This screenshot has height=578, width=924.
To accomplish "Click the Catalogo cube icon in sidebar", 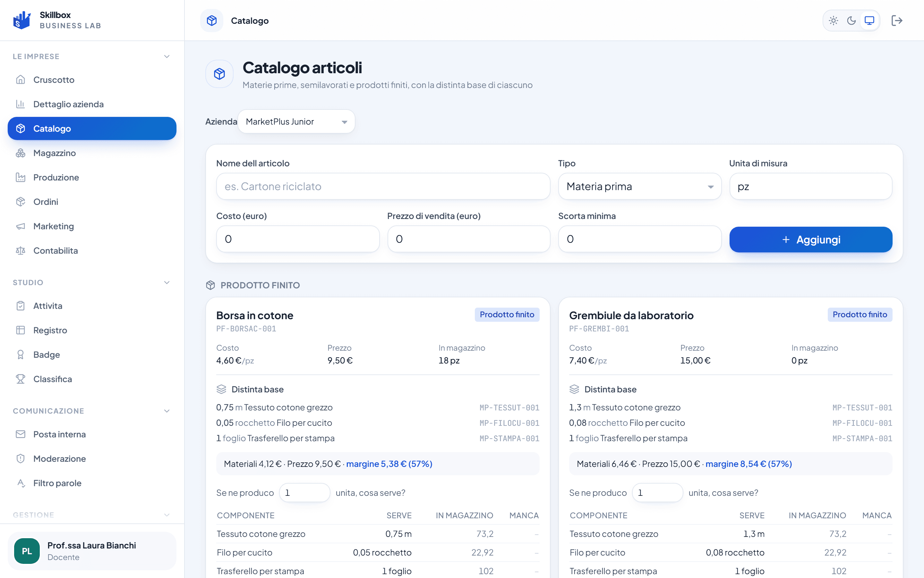I will click(21, 128).
